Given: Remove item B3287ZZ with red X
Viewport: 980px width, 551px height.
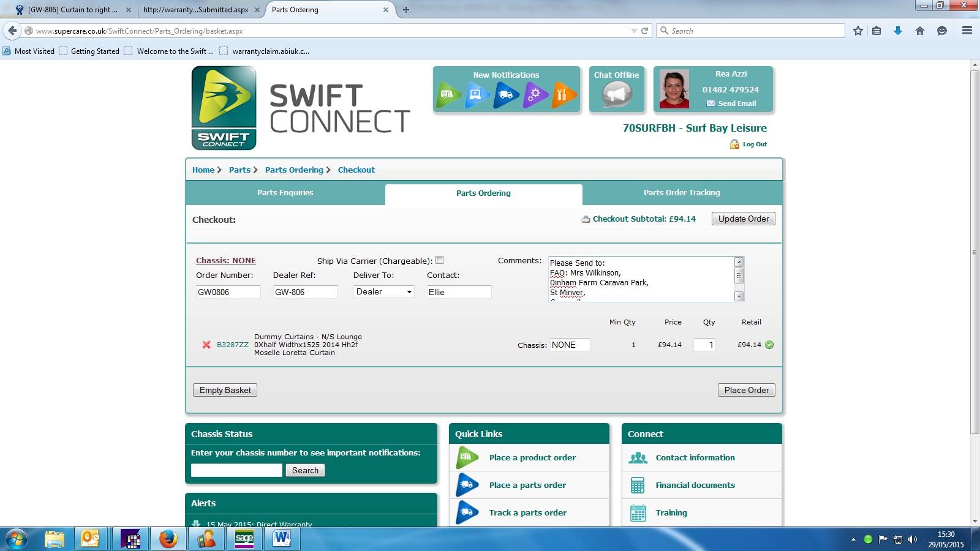Looking at the screenshot, I should 206,345.
